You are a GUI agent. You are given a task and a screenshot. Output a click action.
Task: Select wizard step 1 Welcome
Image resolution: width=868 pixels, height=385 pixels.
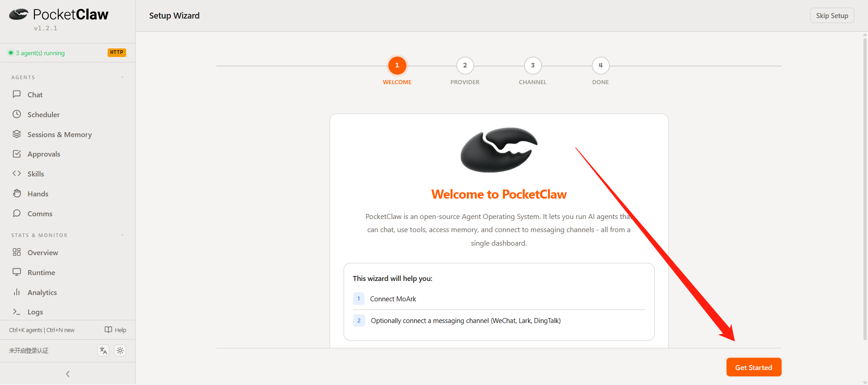click(397, 66)
